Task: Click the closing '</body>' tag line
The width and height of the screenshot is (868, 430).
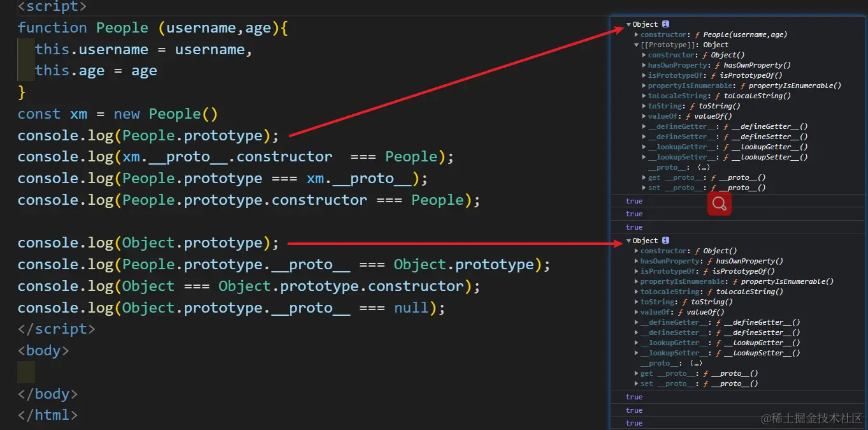Action: (47, 394)
